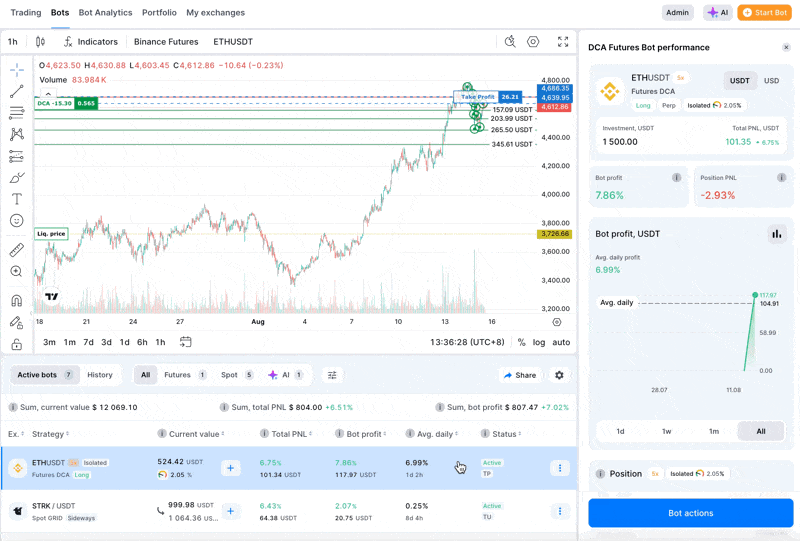Select the text annotation tool
The height and width of the screenshot is (541, 800).
coord(17,200)
